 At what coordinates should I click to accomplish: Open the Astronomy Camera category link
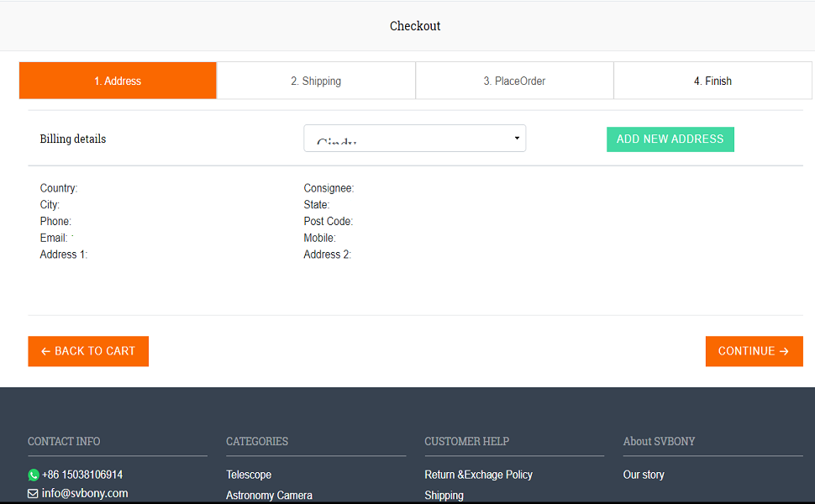click(269, 495)
